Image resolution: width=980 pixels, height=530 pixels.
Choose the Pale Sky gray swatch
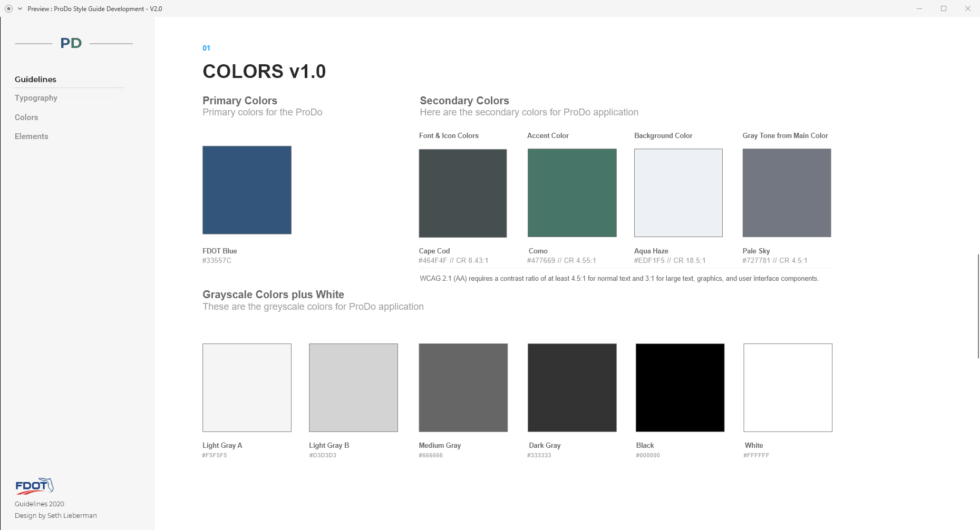click(x=787, y=193)
